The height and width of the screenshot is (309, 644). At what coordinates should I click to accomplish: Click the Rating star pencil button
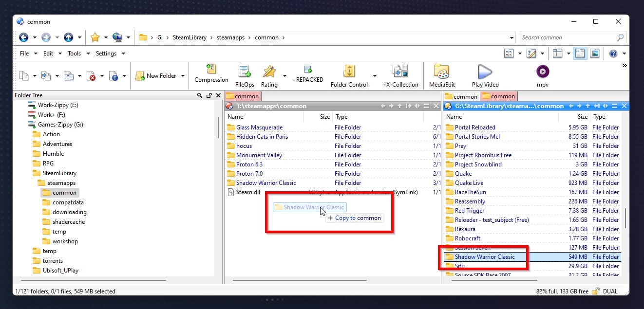[269, 76]
